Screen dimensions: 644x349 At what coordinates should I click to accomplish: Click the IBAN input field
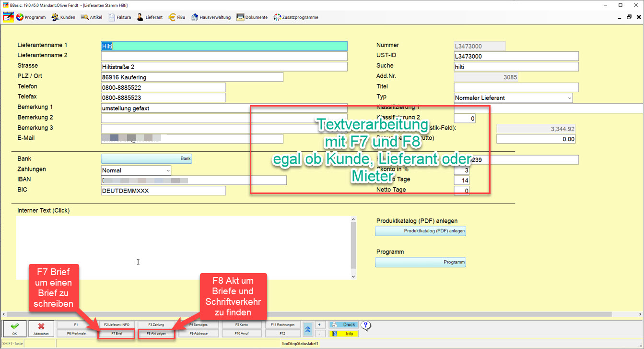[x=194, y=181]
